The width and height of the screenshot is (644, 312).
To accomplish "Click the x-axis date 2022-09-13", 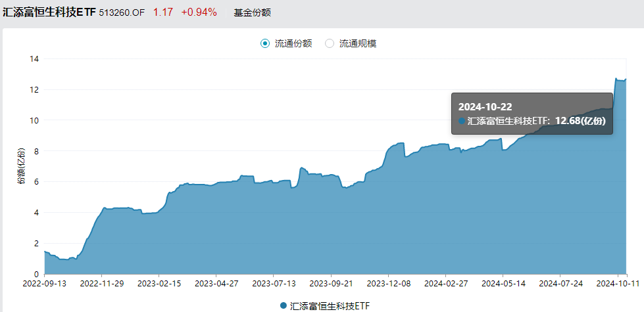I will pyautogui.click(x=44, y=283).
